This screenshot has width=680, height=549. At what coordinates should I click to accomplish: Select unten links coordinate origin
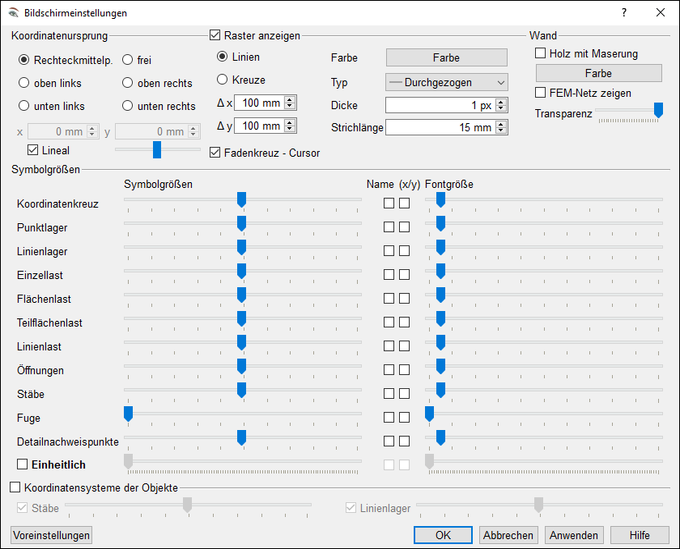[24, 106]
